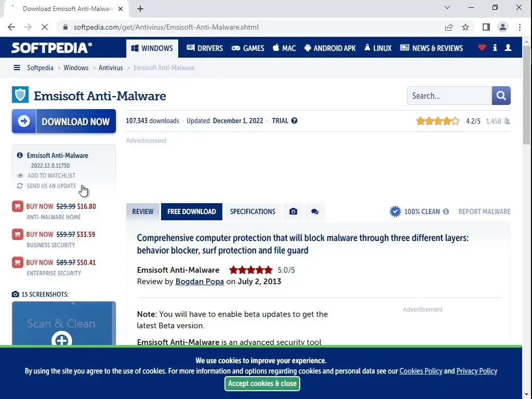Open Bogdan Popa author link
This screenshot has height=399, width=532.
(199, 282)
